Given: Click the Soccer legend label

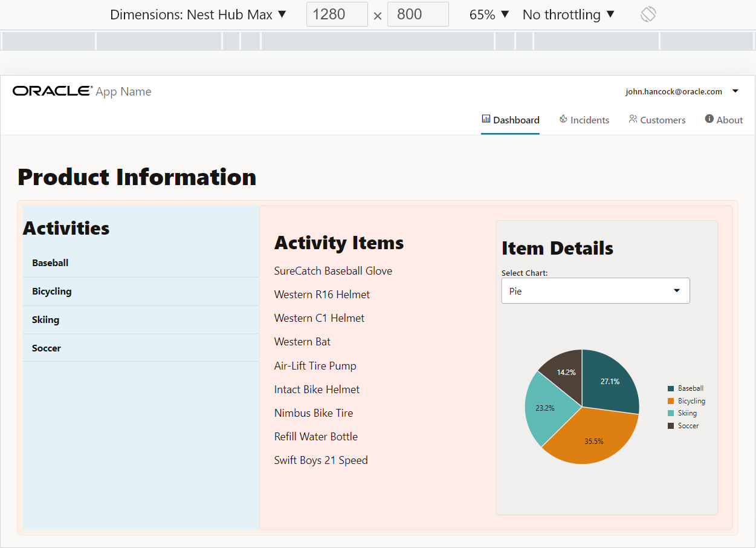Looking at the screenshot, I should (688, 426).
